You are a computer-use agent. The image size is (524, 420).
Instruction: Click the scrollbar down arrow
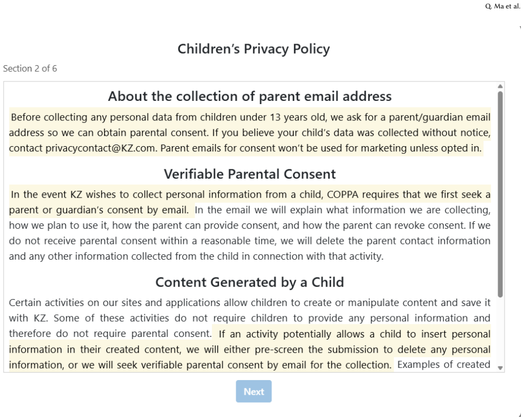(500, 368)
